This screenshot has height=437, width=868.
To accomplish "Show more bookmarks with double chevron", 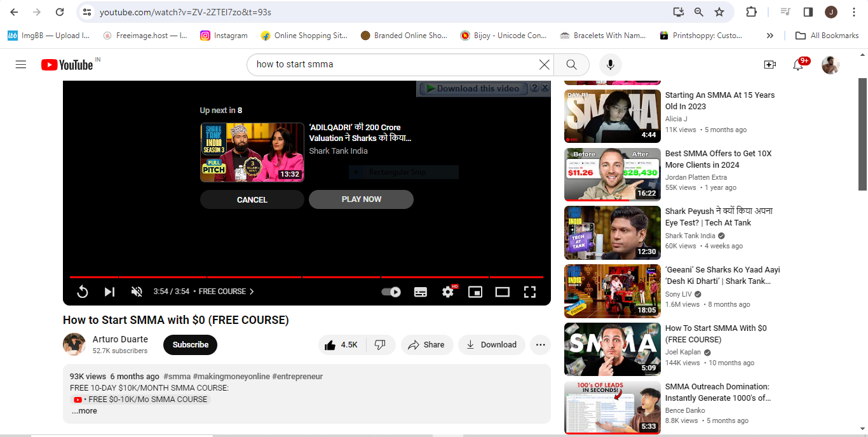I will coord(770,36).
